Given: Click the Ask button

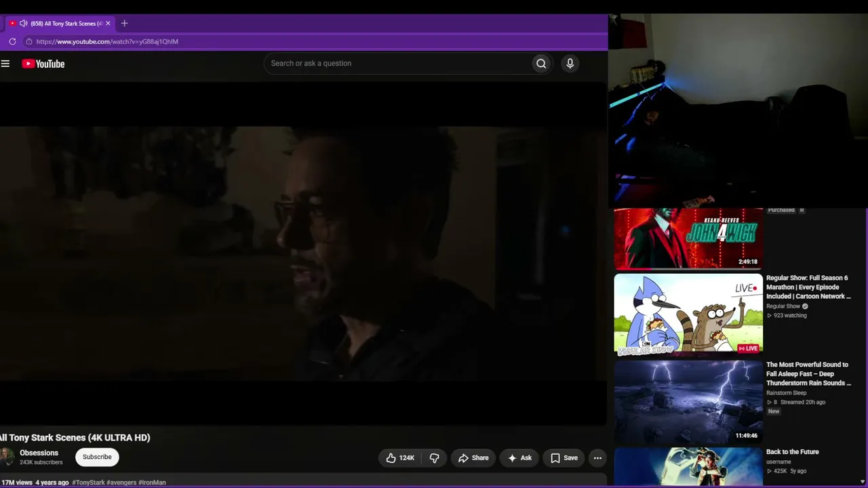Looking at the screenshot, I should [519, 458].
